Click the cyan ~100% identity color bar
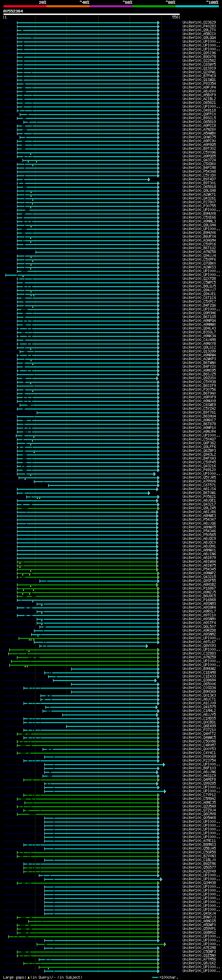Screen dimensions: 222x980 [x=197, y=6]
